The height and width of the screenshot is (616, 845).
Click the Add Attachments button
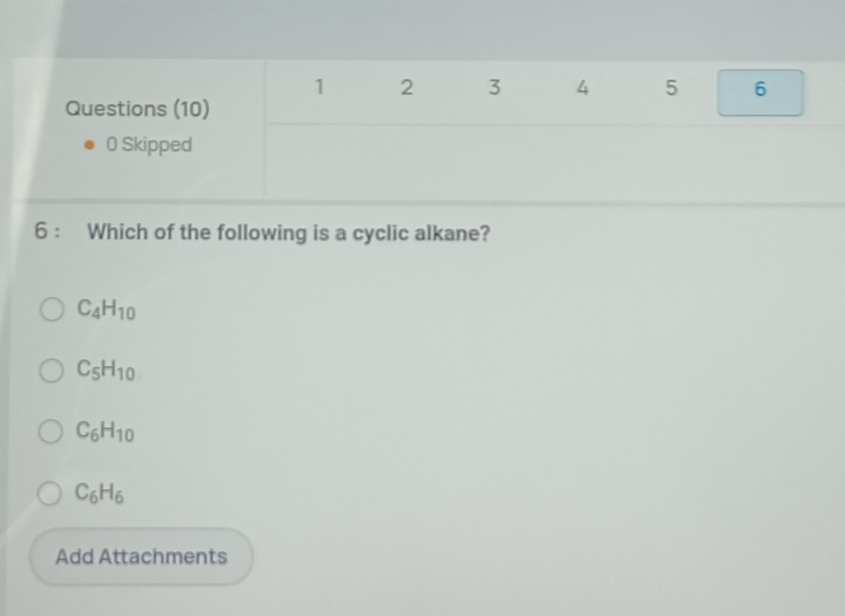pos(141,556)
